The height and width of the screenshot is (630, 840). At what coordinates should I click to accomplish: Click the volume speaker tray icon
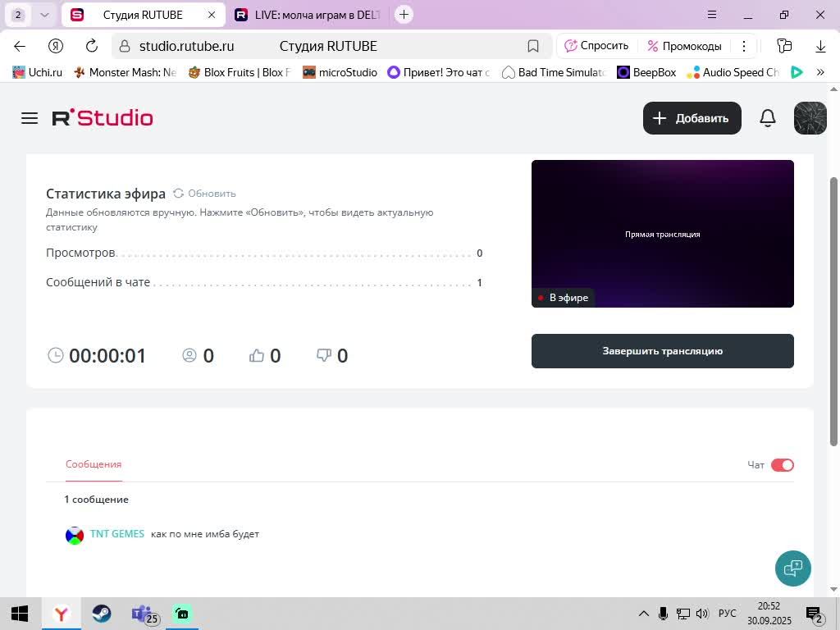click(x=702, y=614)
